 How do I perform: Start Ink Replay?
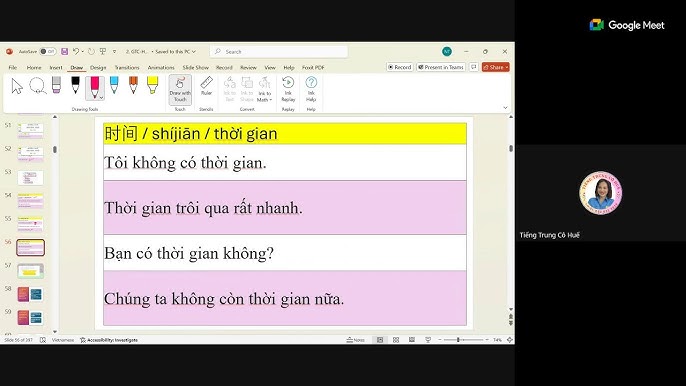pos(288,89)
